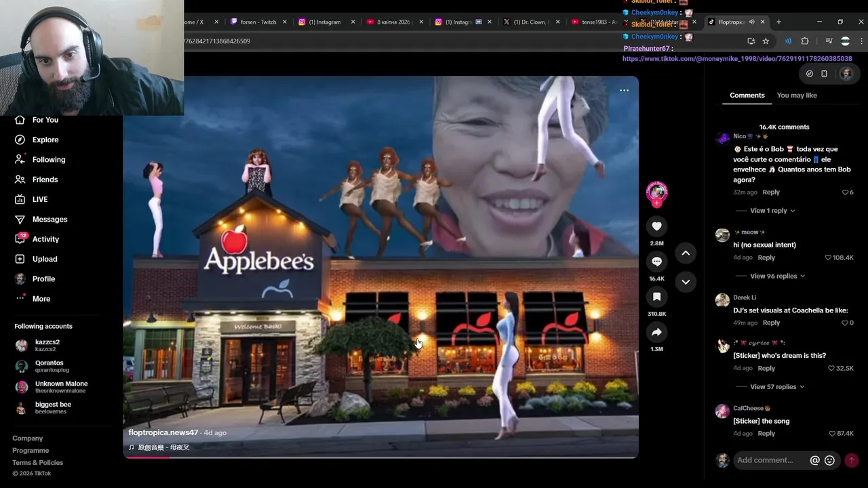868x488 pixels.
Task: Bookmark the video to favorites
Action: pos(656,297)
